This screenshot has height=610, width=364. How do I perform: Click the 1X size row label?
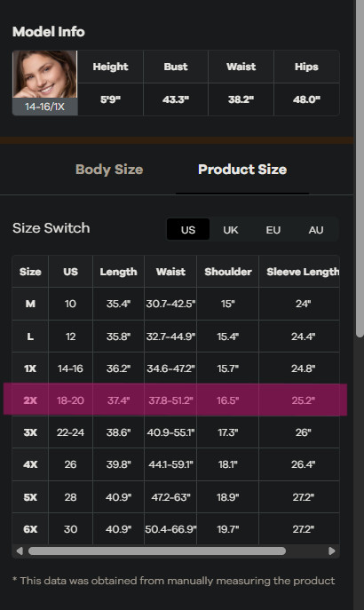tap(30, 368)
